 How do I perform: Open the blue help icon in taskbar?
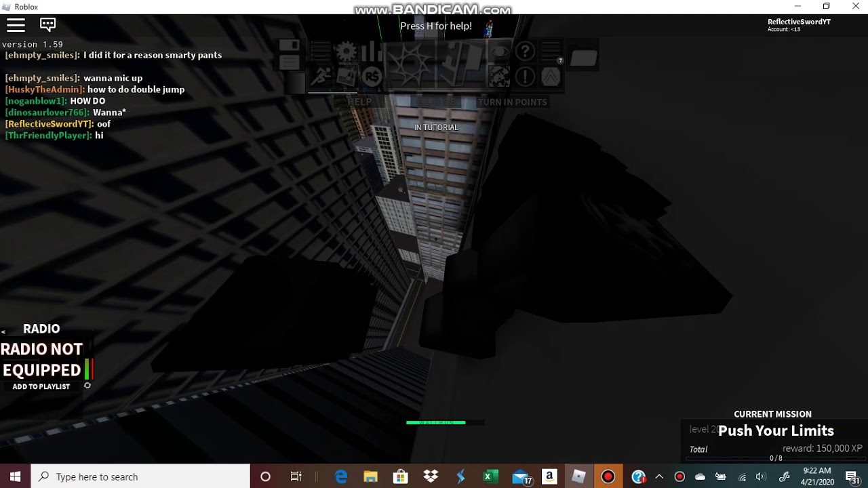tap(638, 477)
